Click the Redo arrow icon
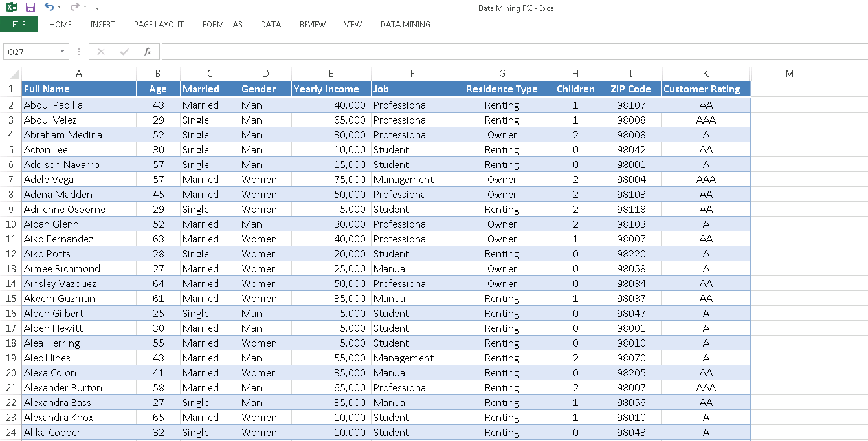Image resolution: width=868 pixels, height=441 pixels. click(x=75, y=7)
